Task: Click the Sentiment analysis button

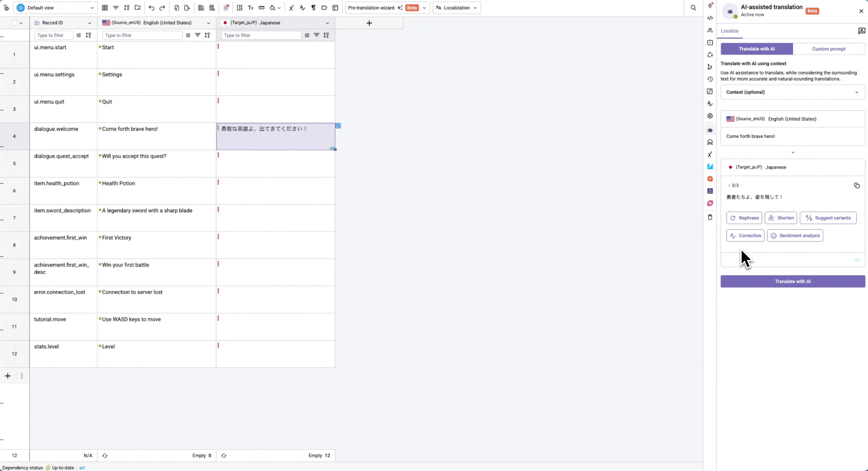Action: pyautogui.click(x=795, y=235)
